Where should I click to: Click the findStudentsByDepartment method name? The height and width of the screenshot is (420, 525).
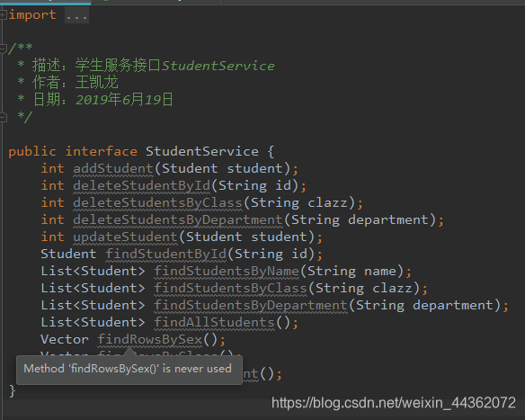click(x=251, y=306)
